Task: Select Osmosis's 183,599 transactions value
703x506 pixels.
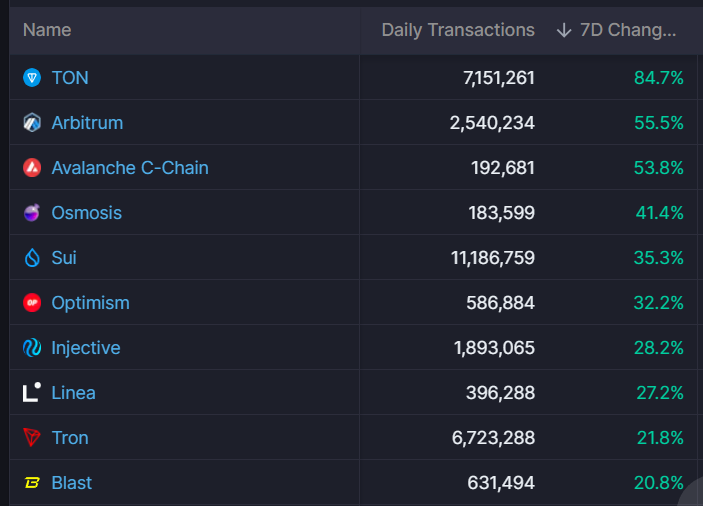Action: pos(502,213)
